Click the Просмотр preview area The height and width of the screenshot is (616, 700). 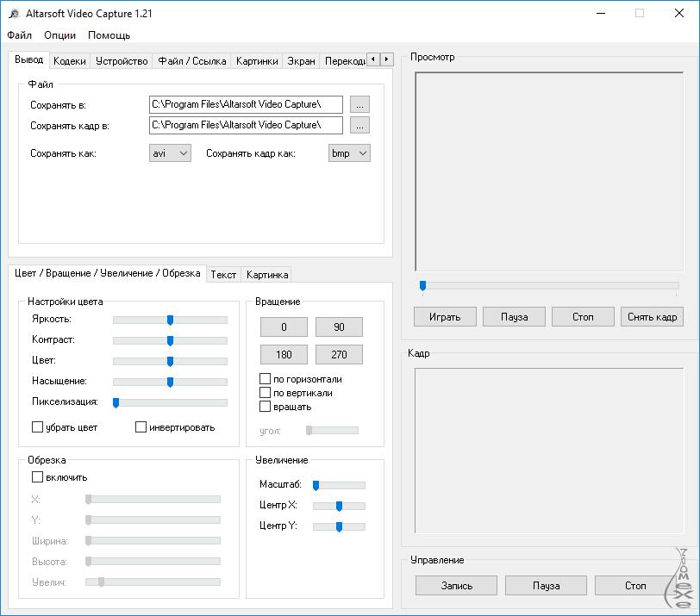point(549,171)
